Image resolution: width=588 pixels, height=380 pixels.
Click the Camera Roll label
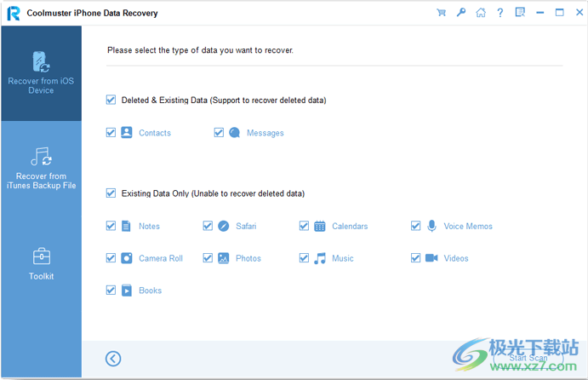(161, 258)
